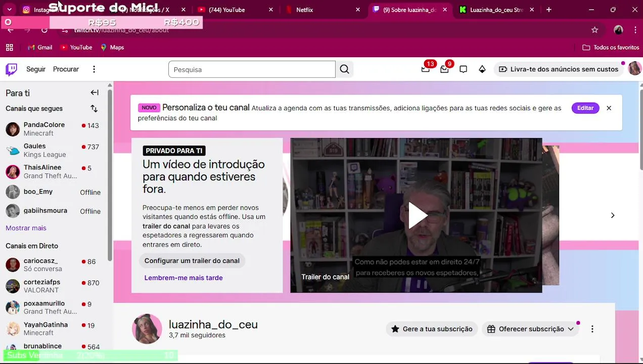This screenshot has height=364, width=643.
Task: Go to next carousel slide arrow
Action: [x=613, y=215]
